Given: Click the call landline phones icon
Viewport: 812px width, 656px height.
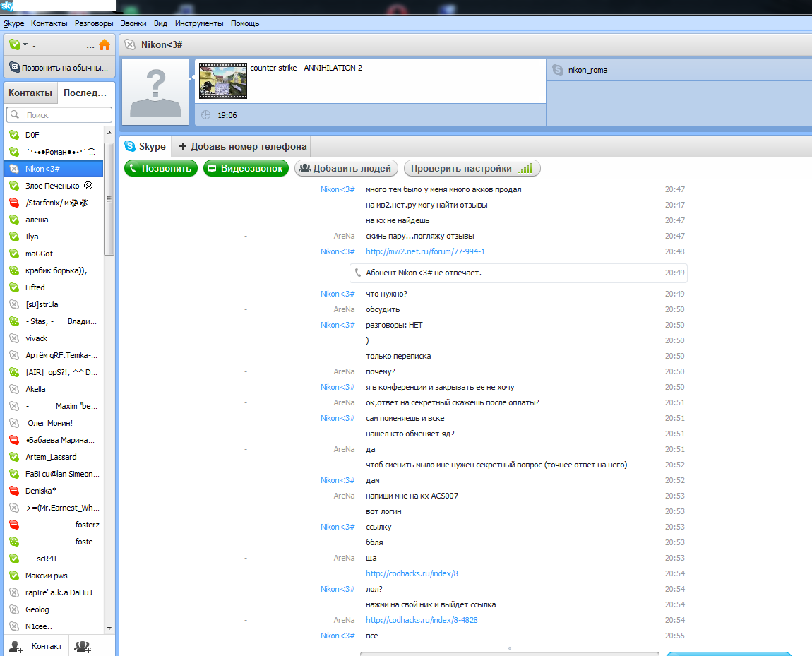Looking at the screenshot, I should point(15,67).
